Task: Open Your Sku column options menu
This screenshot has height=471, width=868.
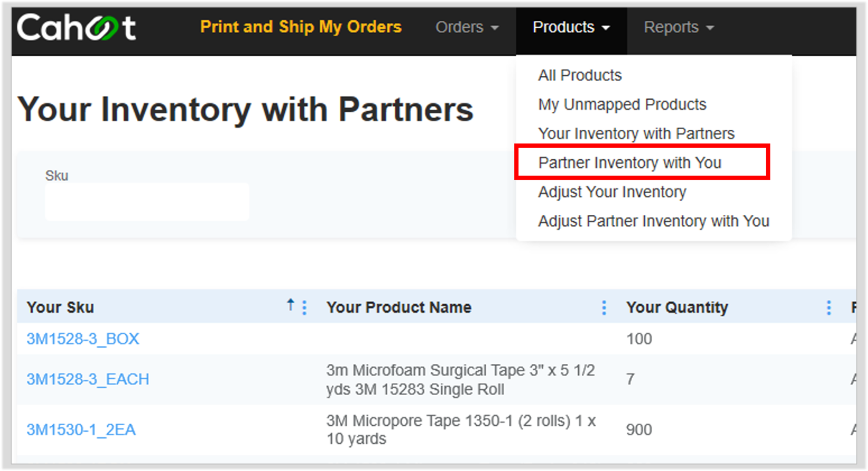Action: click(304, 307)
